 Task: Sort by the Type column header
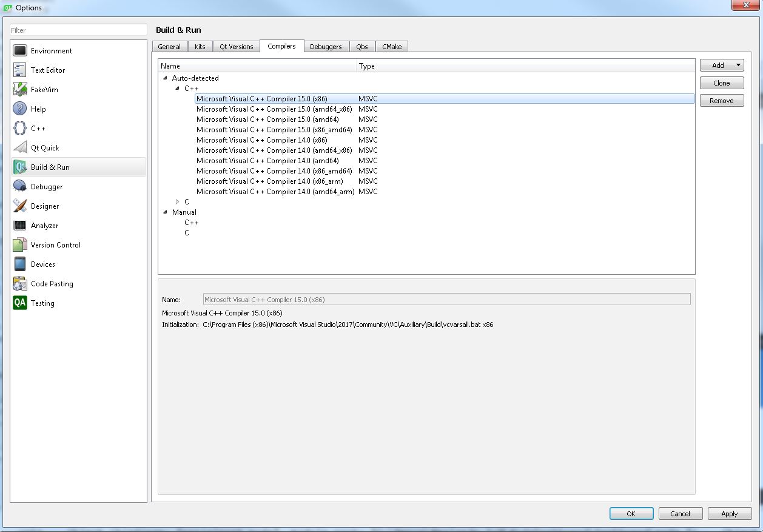(x=525, y=66)
